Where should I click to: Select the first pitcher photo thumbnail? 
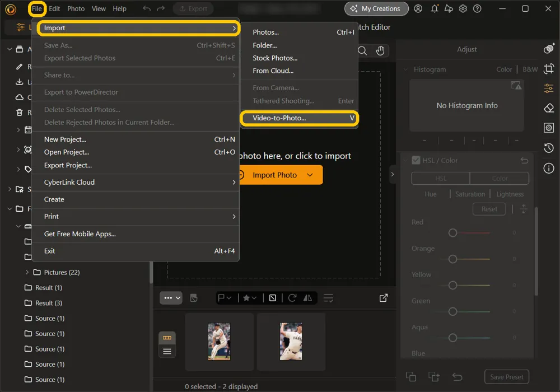(x=220, y=341)
